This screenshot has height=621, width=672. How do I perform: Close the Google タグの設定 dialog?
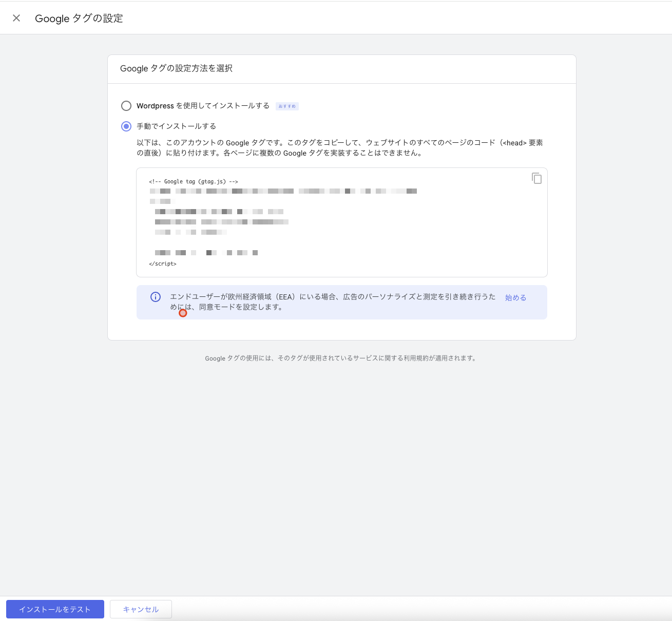point(16,18)
